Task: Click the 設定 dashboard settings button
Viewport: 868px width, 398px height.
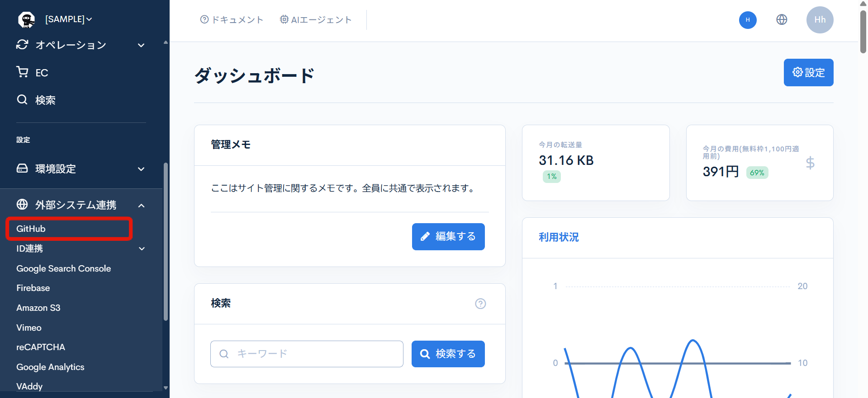Action: click(808, 72)
